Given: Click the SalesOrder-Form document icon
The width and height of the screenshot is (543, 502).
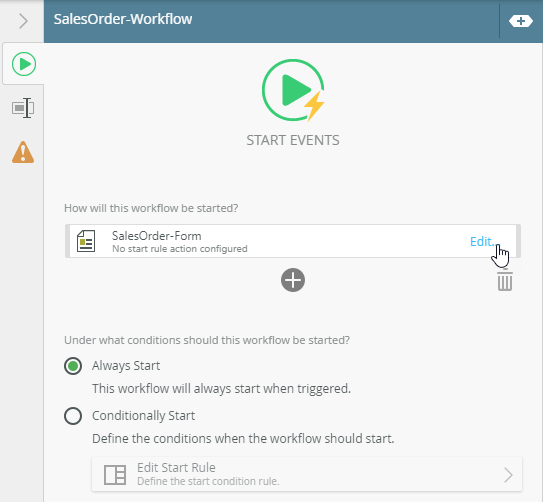Looking at the screenshot, I should tap(86, 241).
